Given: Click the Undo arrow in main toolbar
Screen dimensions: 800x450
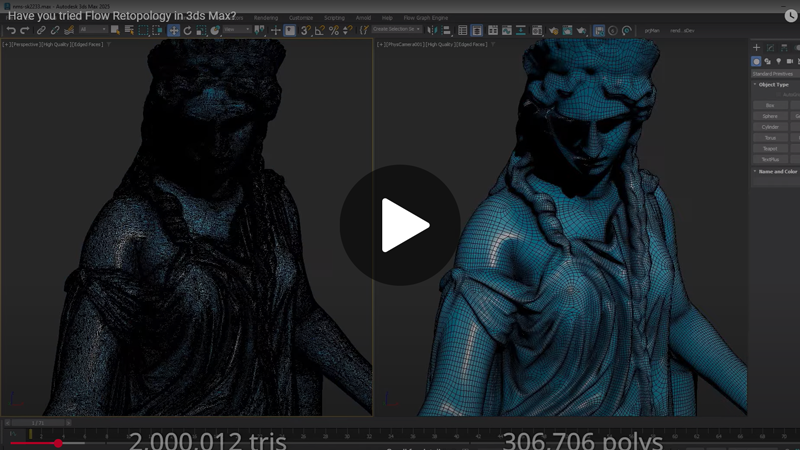Looking at the screenshot, I should pos(11,31).
